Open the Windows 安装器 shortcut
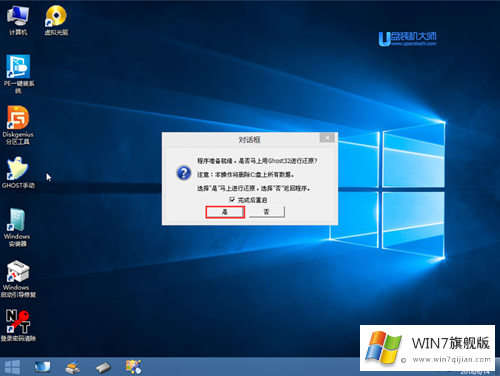This screenshot has width=500, height=376. coord(17,227)
